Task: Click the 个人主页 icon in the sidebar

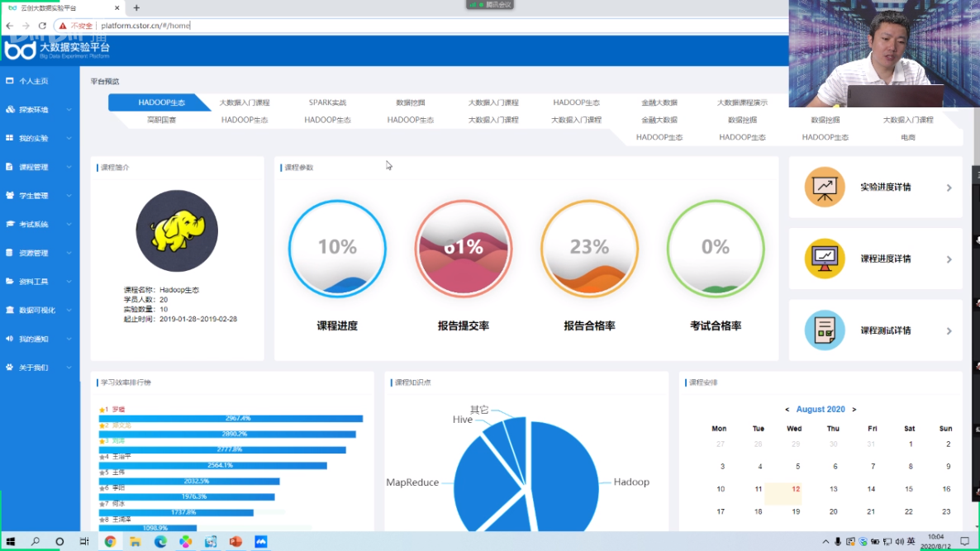Action: 10,81
